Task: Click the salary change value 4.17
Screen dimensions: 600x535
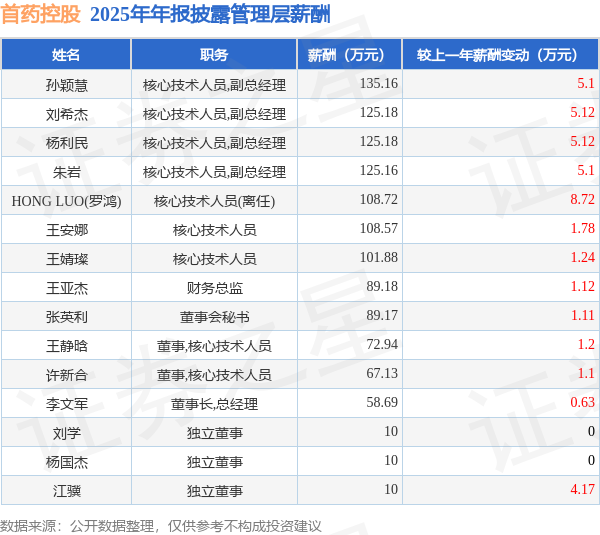Action: tap(582, 489)
